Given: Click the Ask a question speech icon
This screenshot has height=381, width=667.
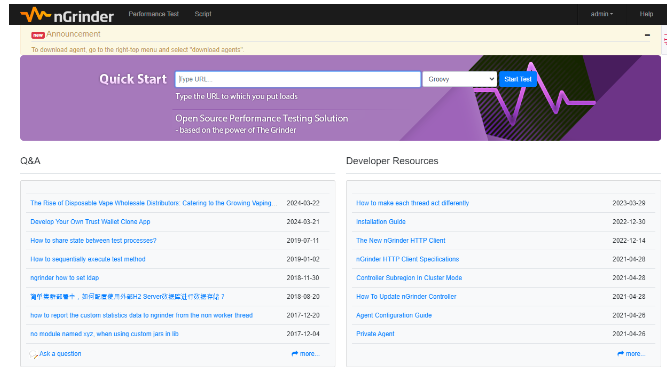Looking at the screenshot, I should (x=33, y=354).
